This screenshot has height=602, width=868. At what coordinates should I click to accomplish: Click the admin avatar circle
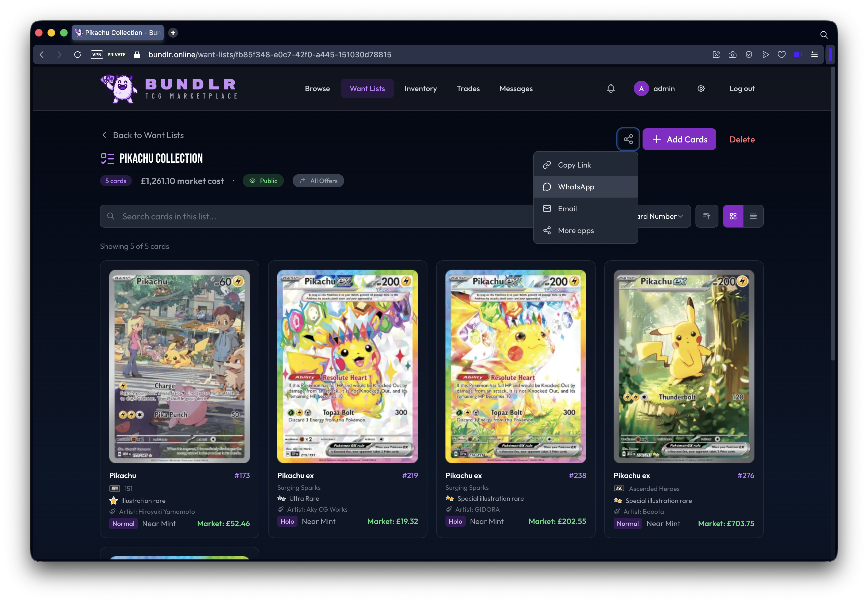click(641, 89)
